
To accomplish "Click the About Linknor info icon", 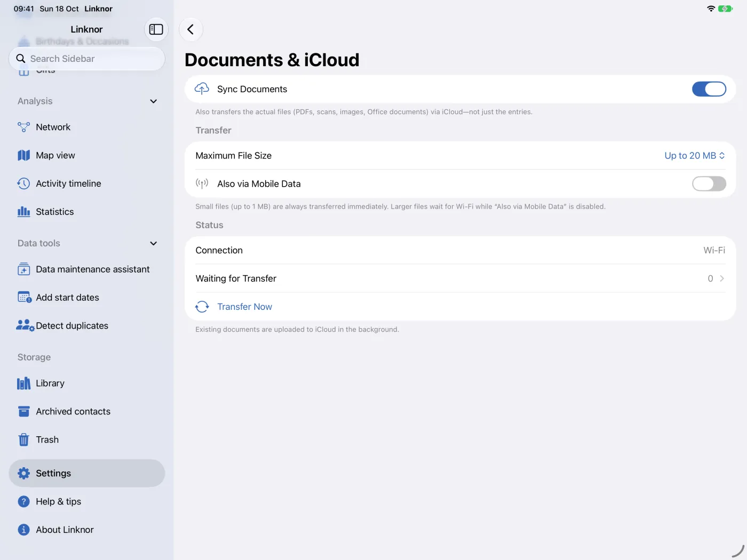I will 23,530.
